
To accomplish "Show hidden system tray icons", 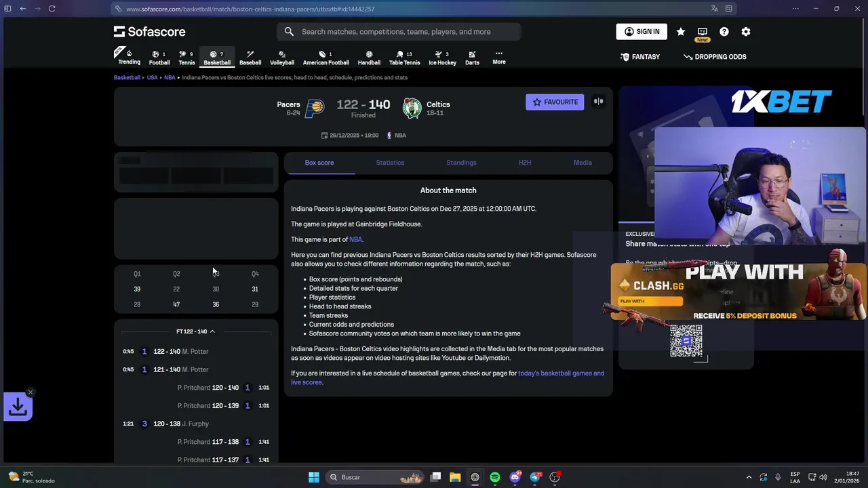I will (x=749, y=477).
